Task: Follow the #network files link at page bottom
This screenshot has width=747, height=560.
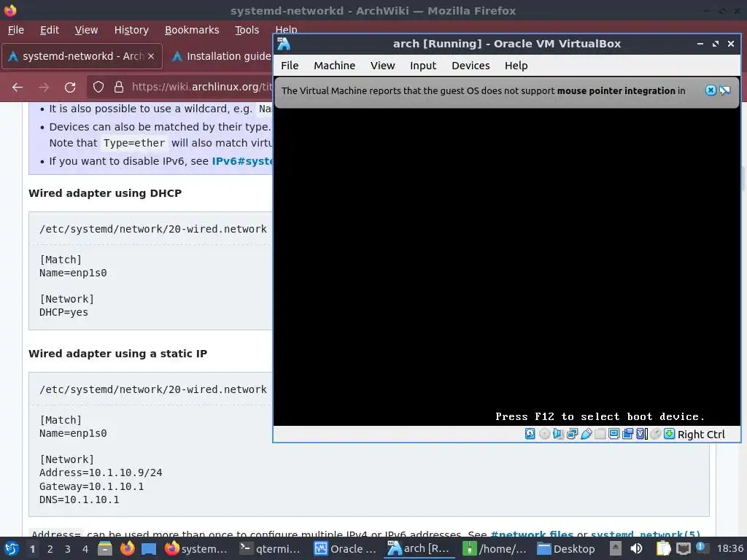Action: 532,534
